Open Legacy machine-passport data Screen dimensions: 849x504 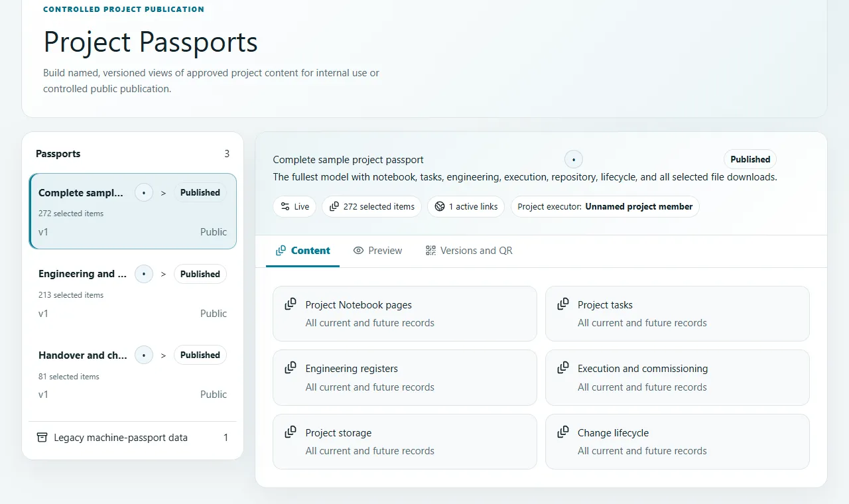pos(133,438)
